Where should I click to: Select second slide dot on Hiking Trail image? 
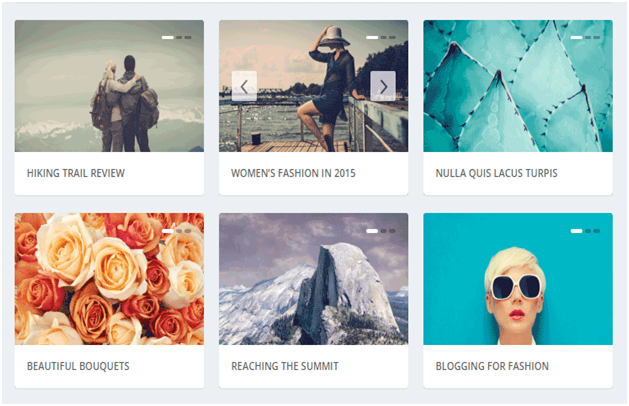(179, 37)
